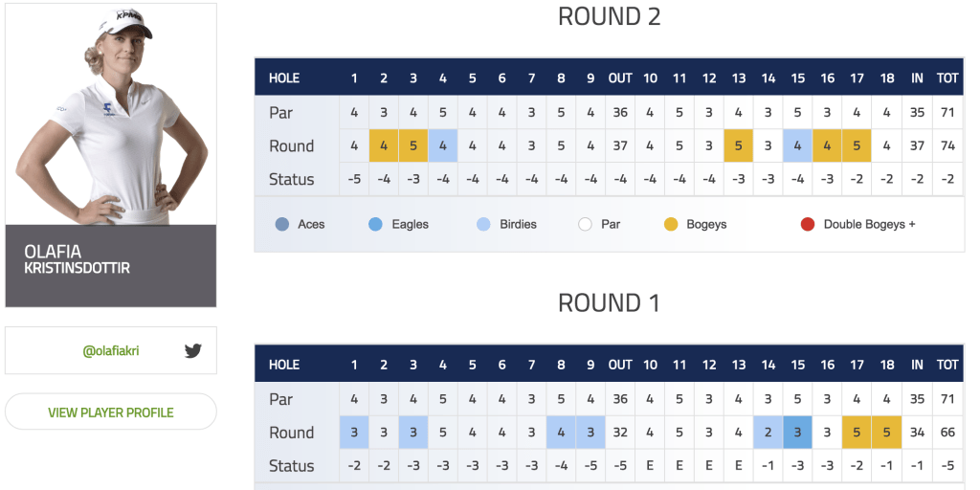Click Round 2 hole 13 bogey cell

point(739,145)
